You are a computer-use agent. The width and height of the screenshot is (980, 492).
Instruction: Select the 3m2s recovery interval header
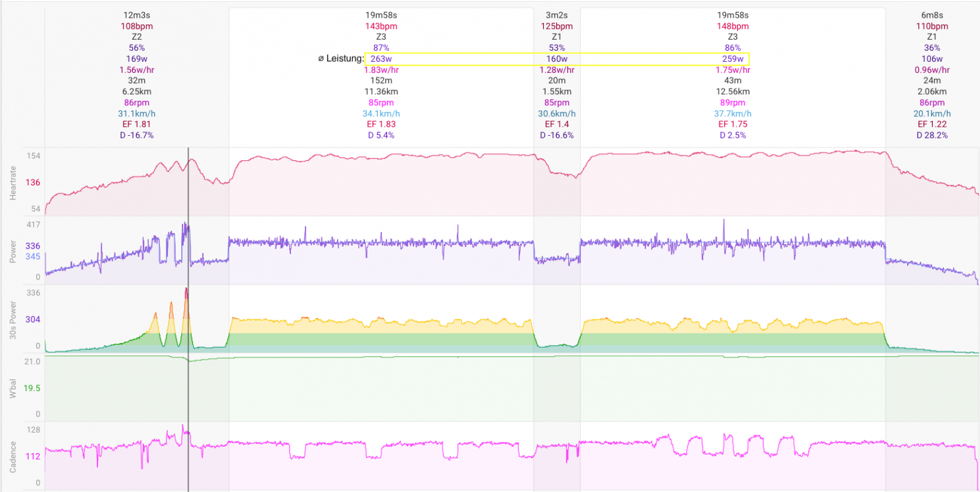556,15
